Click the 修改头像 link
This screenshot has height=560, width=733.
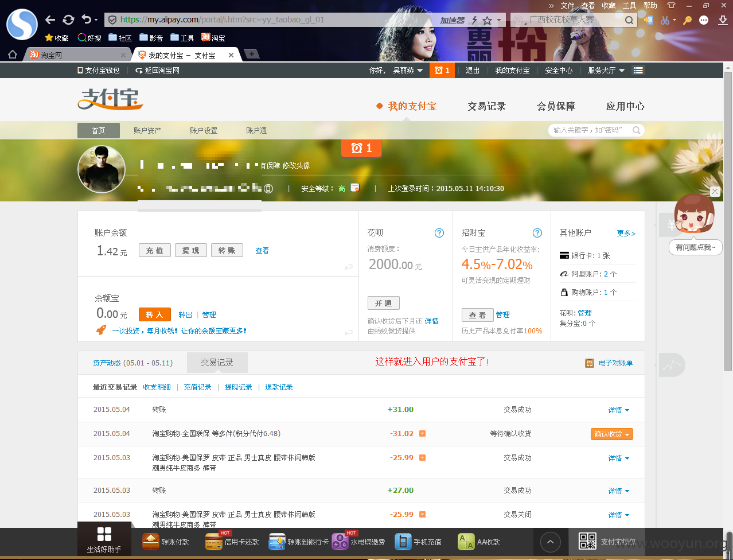(296, 165)
